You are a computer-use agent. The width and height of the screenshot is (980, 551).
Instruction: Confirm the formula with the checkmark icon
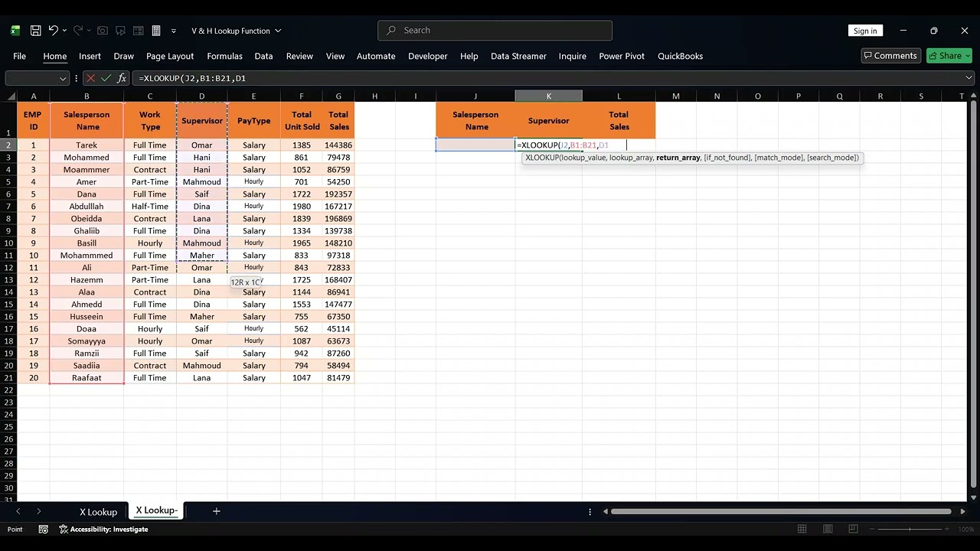click(106, 78)
